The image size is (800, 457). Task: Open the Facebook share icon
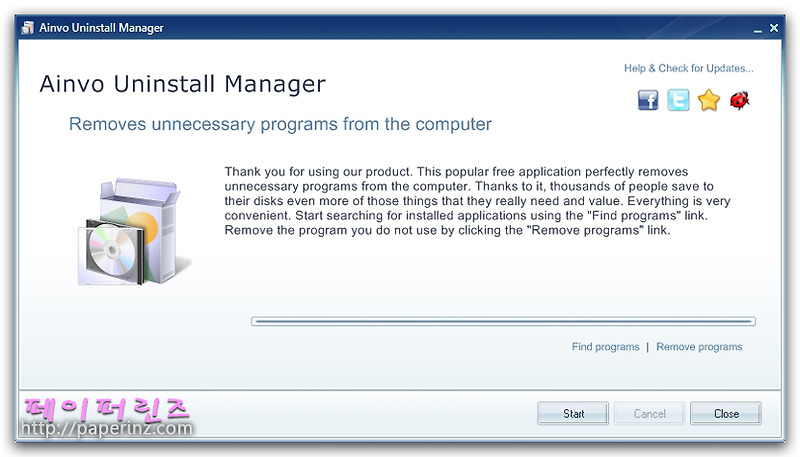pyautogui.click(x=648, y=100)
